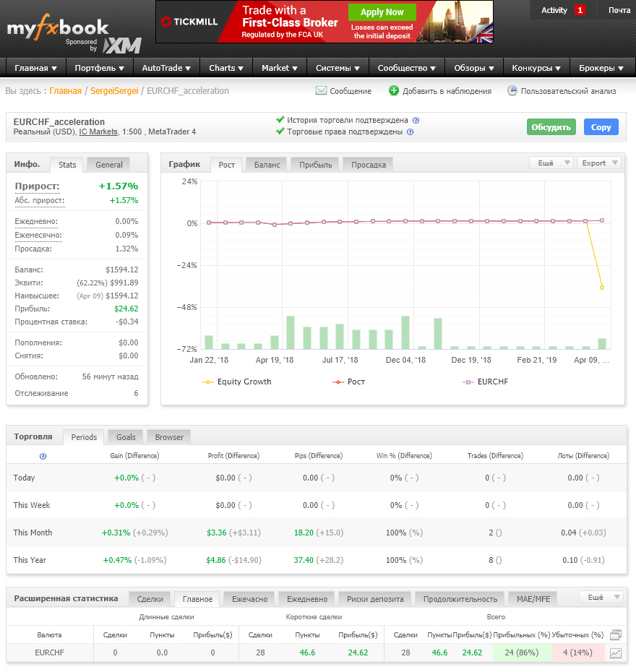Select the Баланс chart tab
This screenshot has height=672, width=636.
click(267, 165)
